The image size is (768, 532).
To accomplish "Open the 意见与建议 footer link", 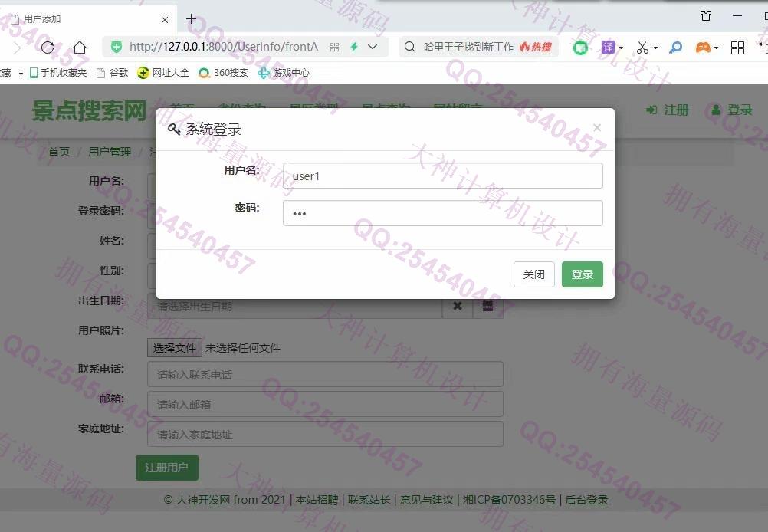I will 426,500.
